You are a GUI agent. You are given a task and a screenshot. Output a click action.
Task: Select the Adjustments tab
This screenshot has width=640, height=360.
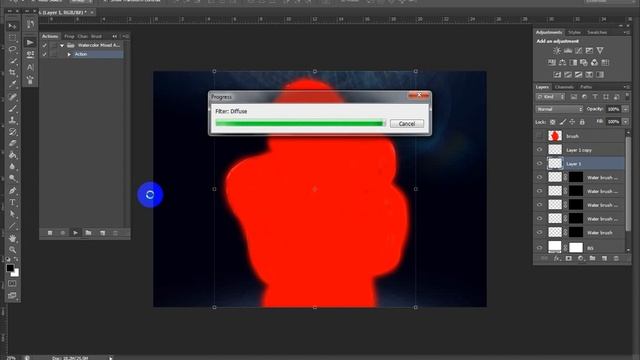(549, 32)
